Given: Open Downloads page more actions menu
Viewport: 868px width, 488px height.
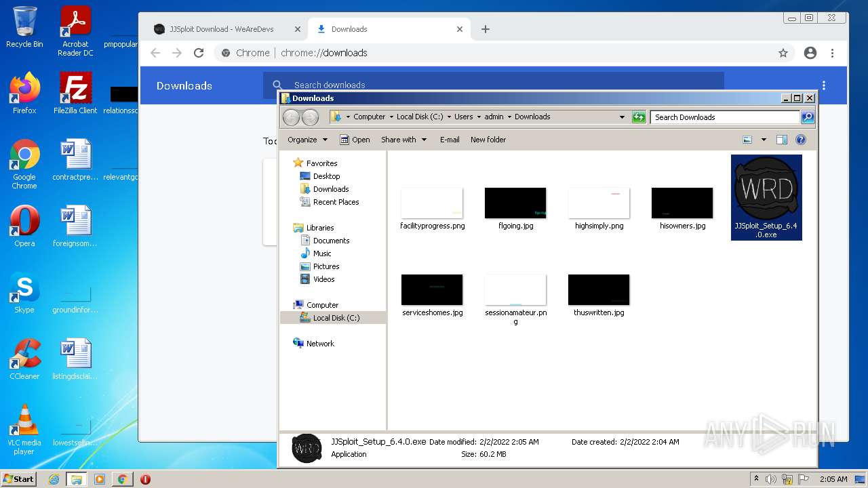Looking at the screenshot, I should (x=824, y=85).
